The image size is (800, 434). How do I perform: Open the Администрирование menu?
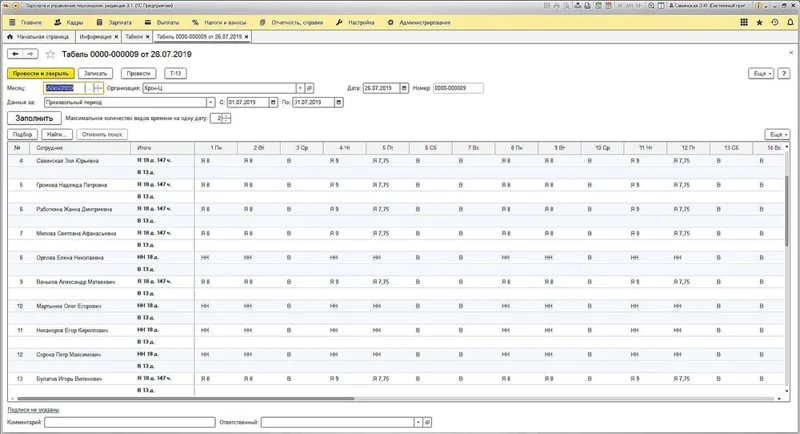tap(419, 22)
